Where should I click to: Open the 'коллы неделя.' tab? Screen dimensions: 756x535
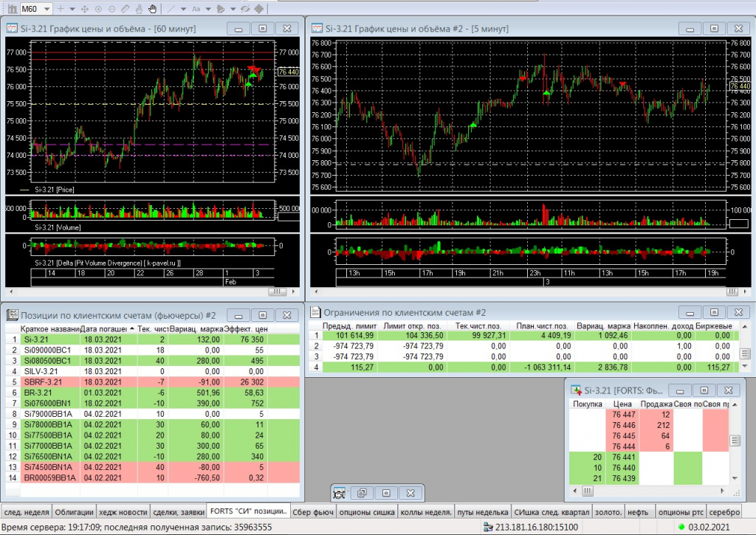tap(426, 512)
